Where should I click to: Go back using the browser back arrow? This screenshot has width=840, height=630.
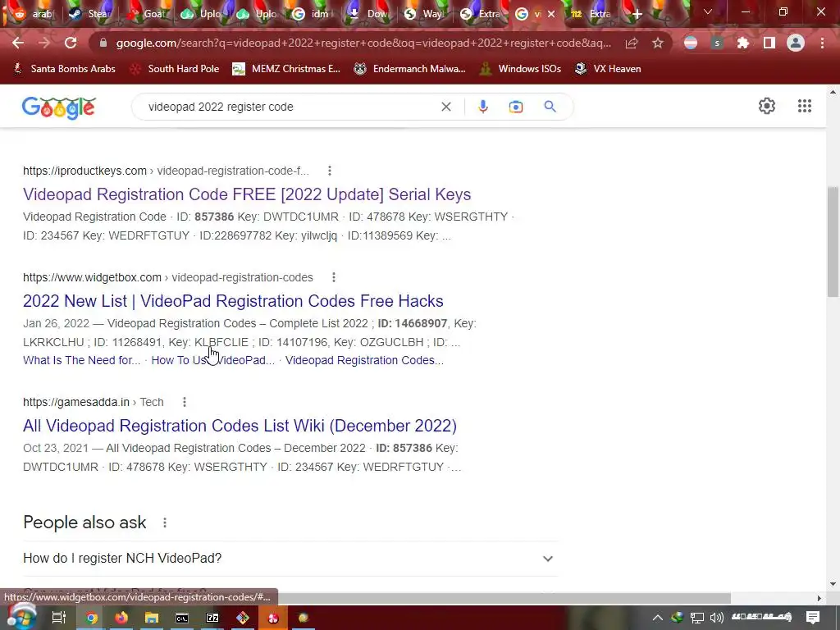point(18,43)
